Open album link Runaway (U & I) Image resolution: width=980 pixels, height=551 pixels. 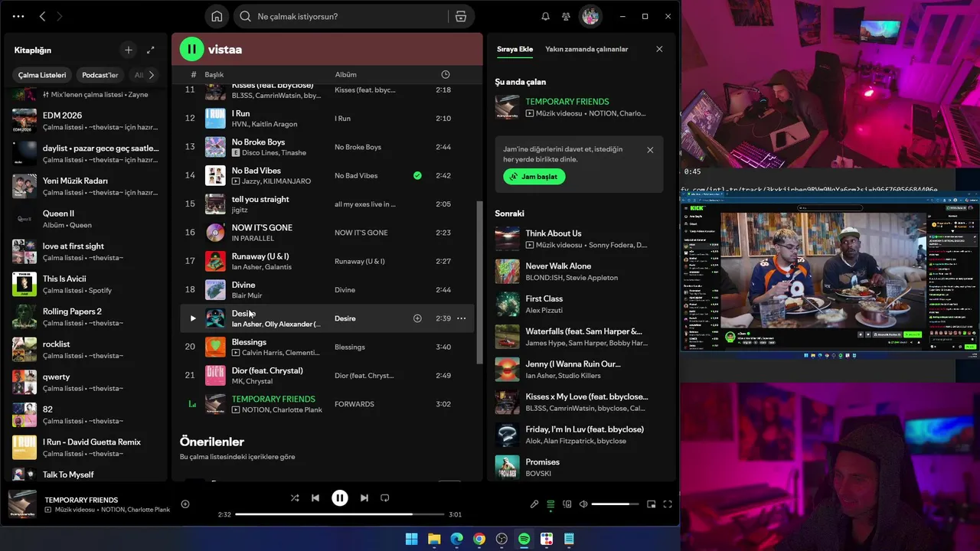360,261
